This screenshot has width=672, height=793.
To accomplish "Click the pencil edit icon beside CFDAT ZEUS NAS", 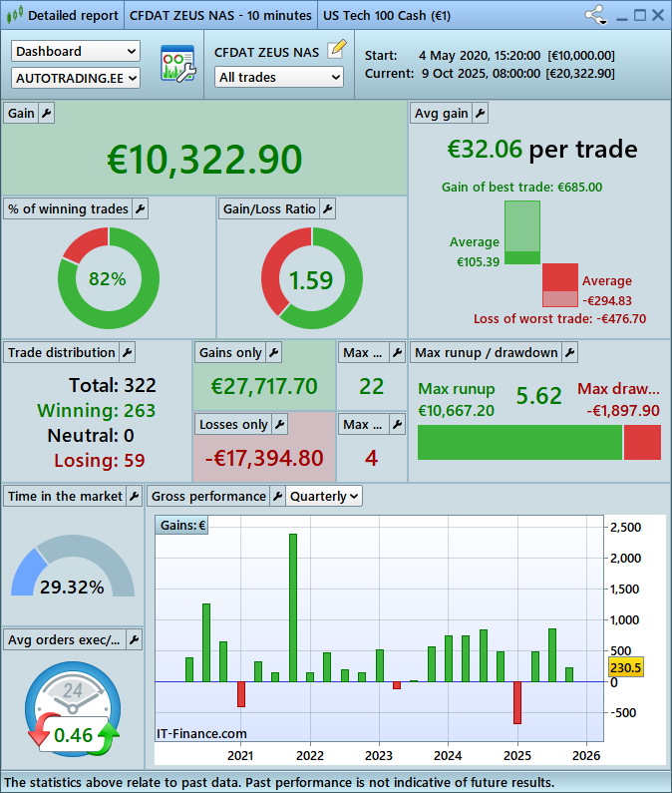I will tap(337, 48).
